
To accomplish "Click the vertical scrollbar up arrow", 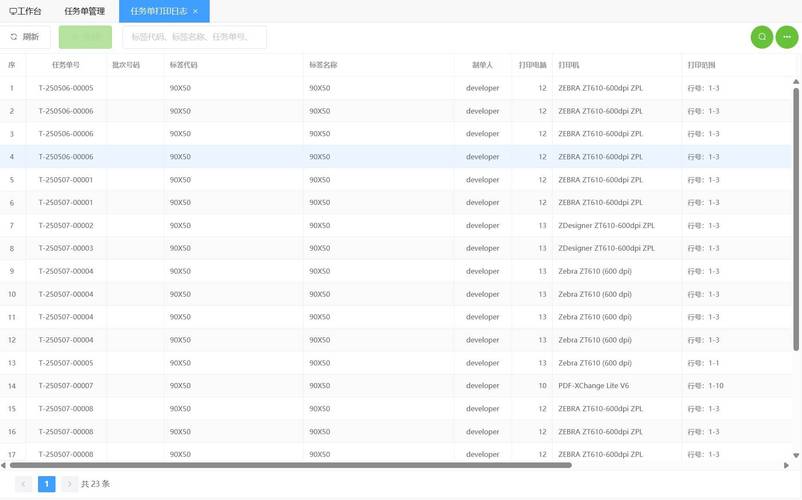I will click(x=796, y=82).
